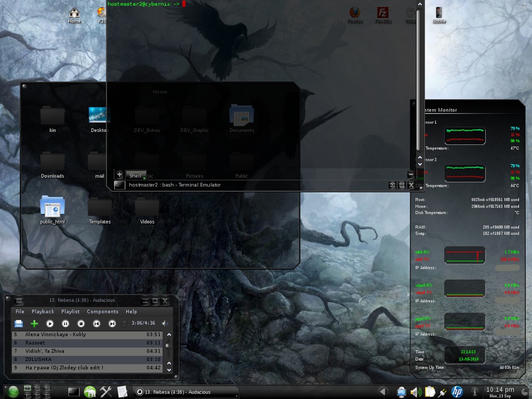Click the bottom down arrow of Audacious scrollbar

click(x=169, y=370)
